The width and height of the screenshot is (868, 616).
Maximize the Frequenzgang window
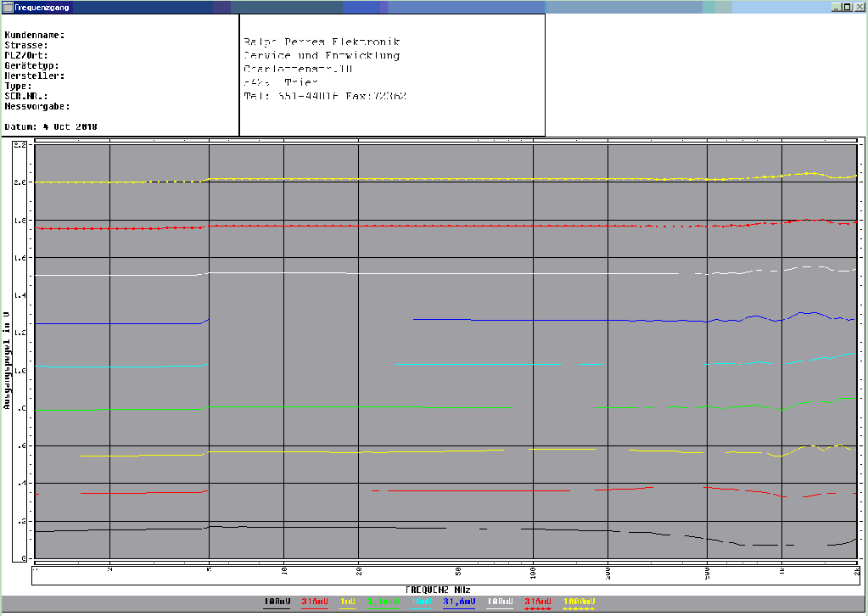click(x=847, y=7)
